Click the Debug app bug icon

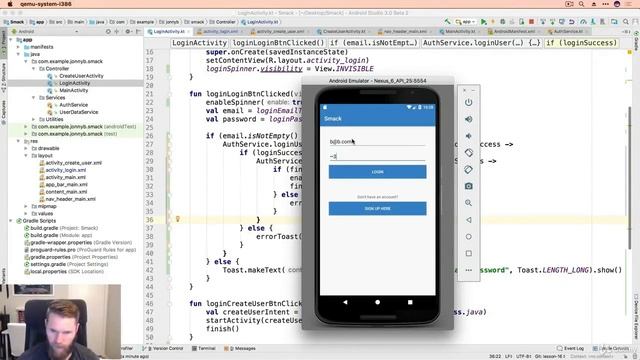[x=502, y=22]
